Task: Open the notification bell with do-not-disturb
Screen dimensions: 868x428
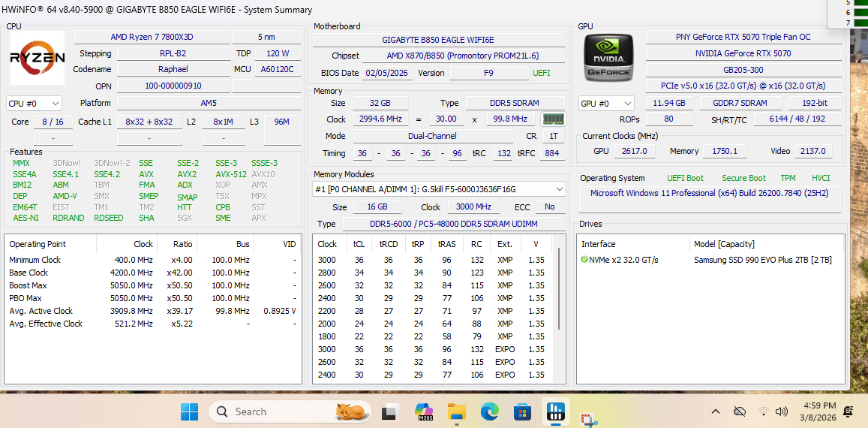Action: (848, 411)
